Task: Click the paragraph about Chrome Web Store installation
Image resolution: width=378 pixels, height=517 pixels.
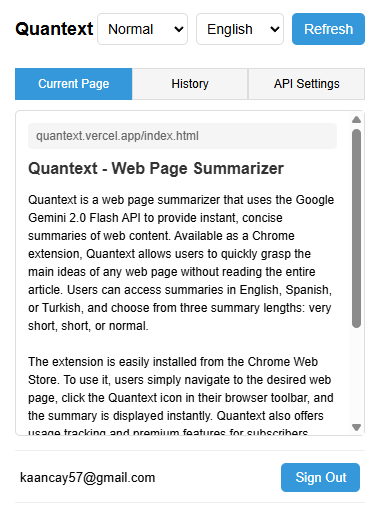Action: point(181,389)
